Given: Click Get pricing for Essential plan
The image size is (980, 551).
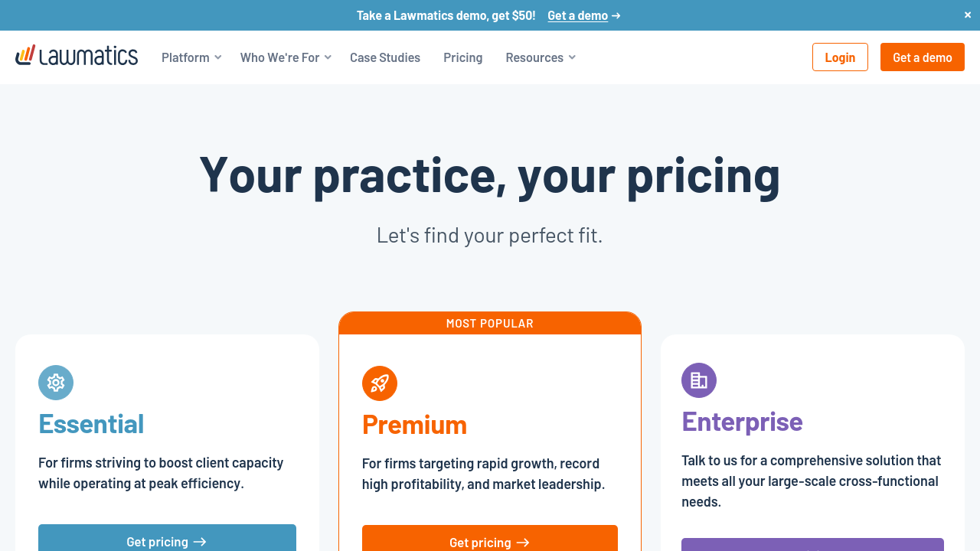Looking at the screenshot, I should click(x=167, y=540).
